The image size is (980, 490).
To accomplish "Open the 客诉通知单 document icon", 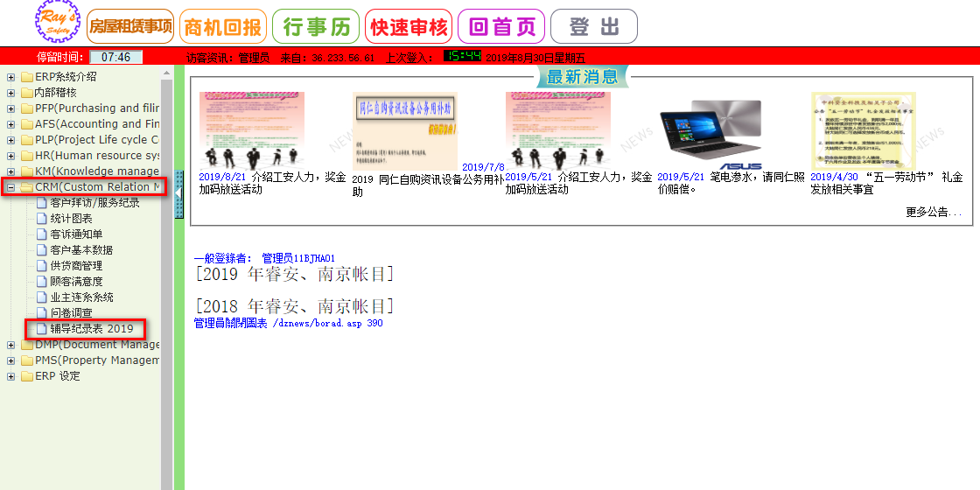I will [42, 234].
